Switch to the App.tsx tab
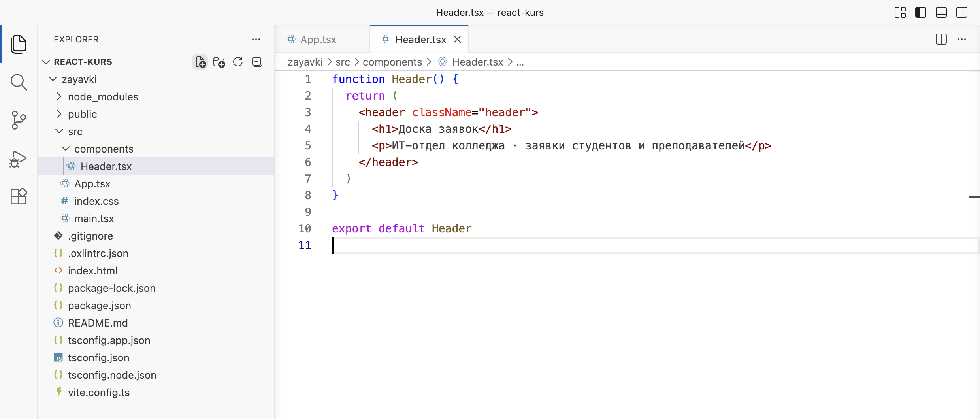980x419 pixels. coord(322,39)
